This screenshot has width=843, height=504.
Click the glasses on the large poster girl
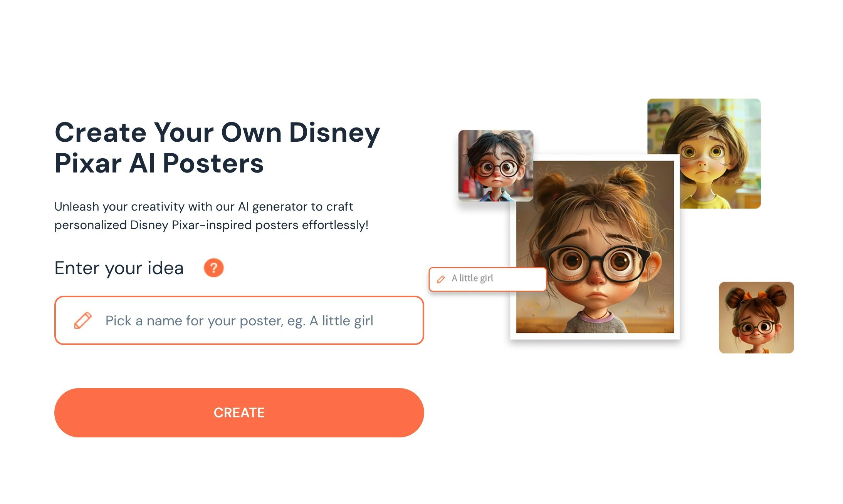click(597, 263)
